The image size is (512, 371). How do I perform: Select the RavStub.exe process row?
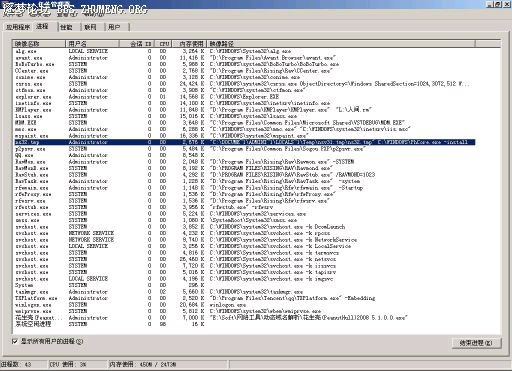tap(244, 175)
